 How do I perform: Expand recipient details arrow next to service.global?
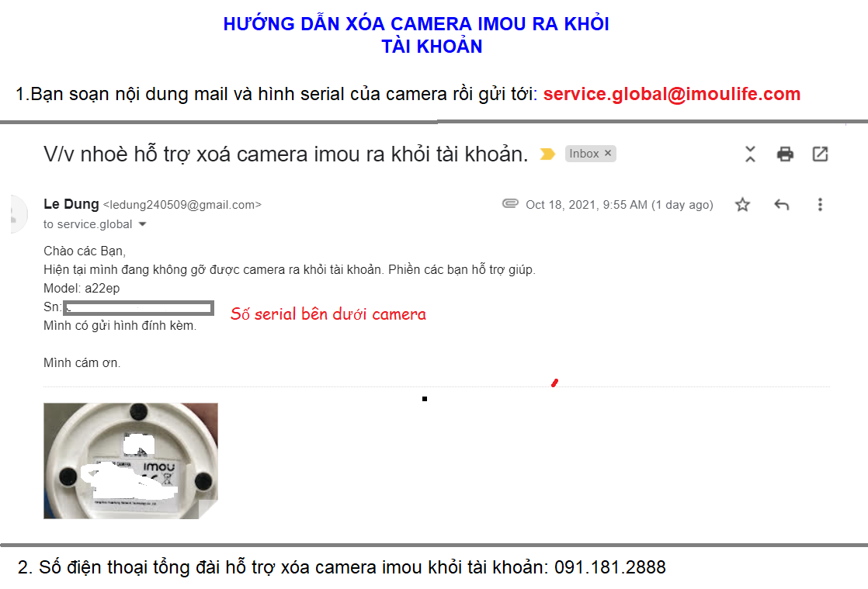pos(142,224)
